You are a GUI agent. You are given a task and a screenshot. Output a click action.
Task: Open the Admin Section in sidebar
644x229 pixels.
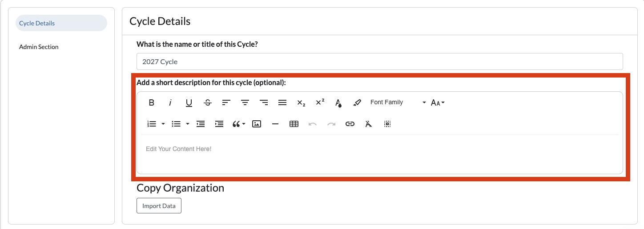coord(39,47)
